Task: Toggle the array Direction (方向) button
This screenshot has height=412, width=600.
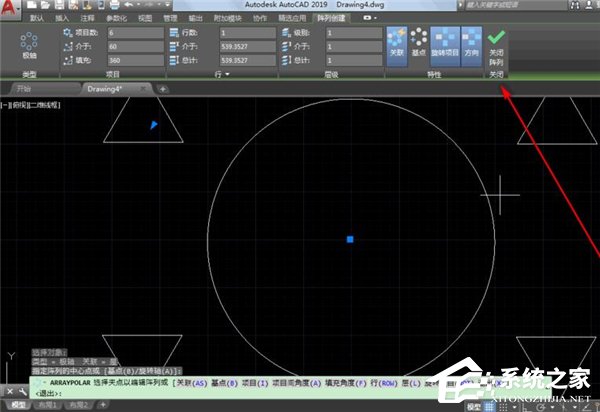Action: (x=469, y=42)
